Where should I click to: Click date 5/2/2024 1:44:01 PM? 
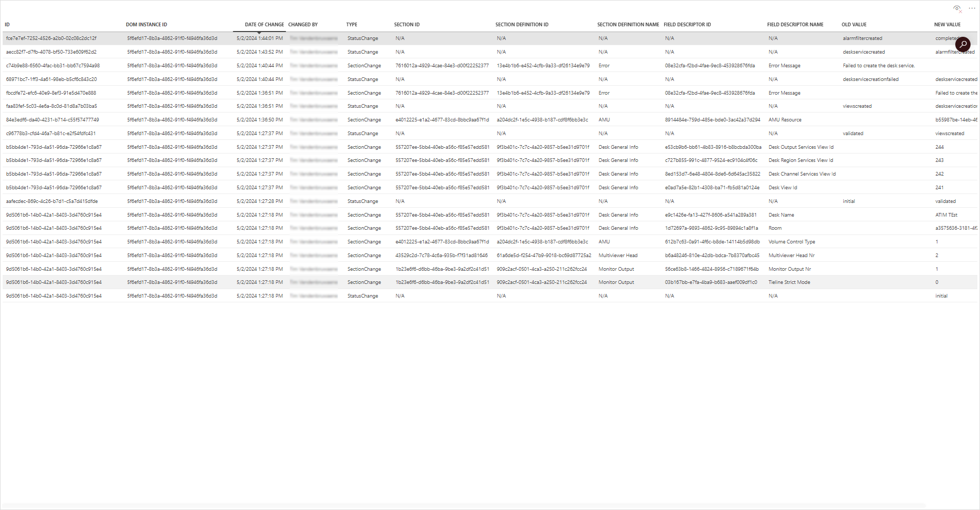260,38
